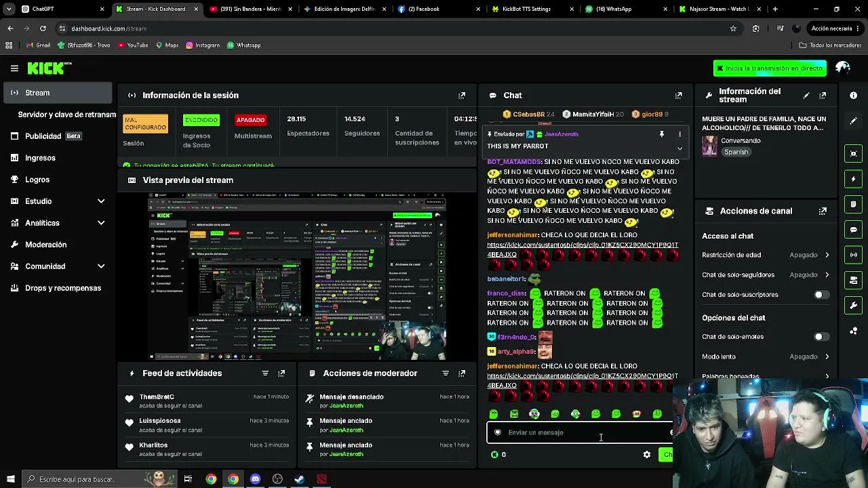Pop out the Acciones de moderador panel
The width and height of the screenshot is (868, 488).
coord(462,373)
